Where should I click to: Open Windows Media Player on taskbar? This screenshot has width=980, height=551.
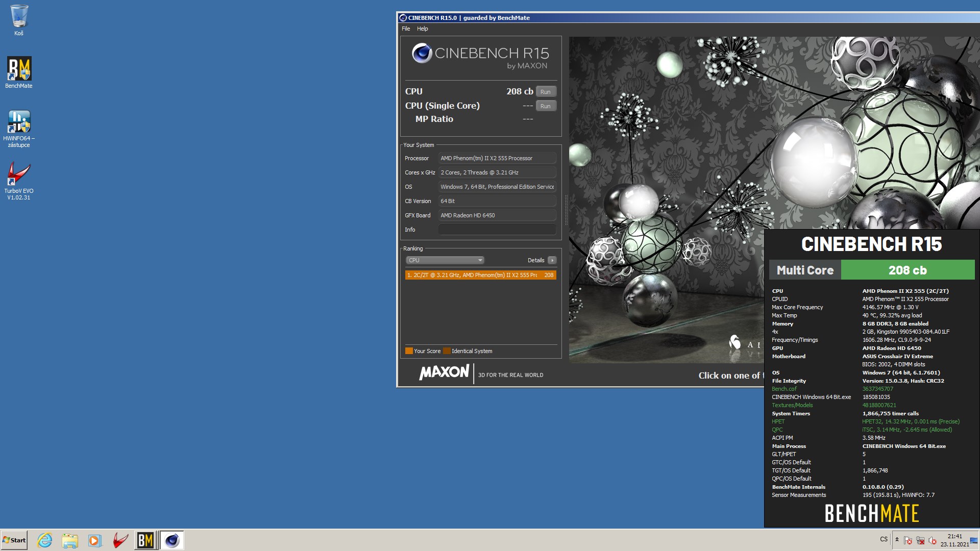coord(95,540)
